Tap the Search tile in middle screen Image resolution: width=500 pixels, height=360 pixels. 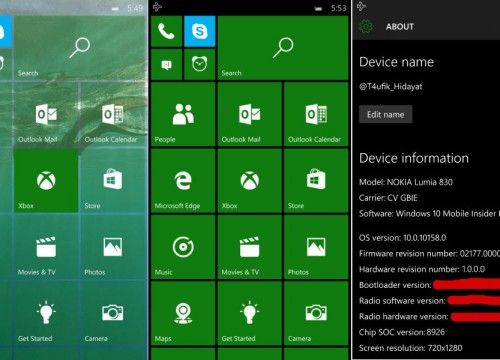tap(283, 48)
